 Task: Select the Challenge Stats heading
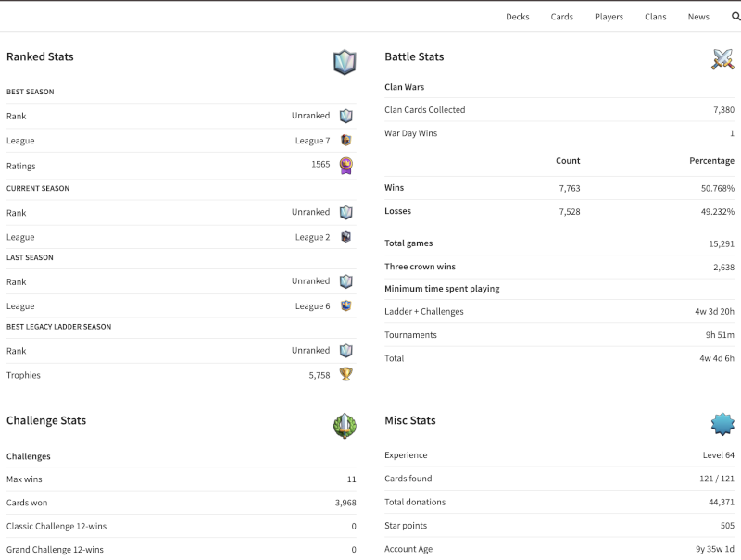(46, 421)
